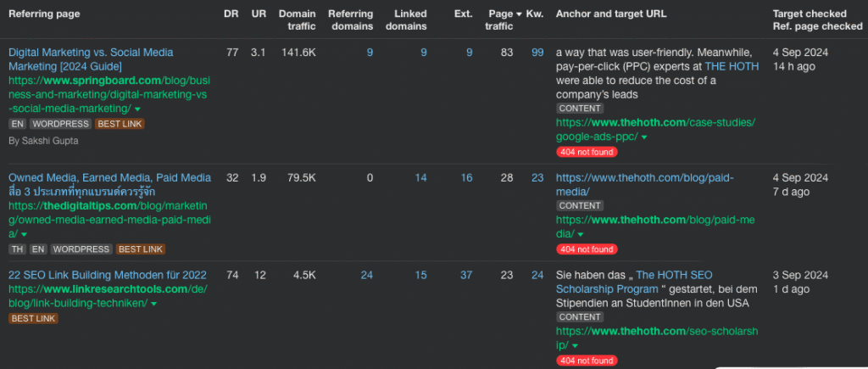The width and height of the screenshot is (868, 369).
Task: Expand caret after thedigitaltips.com referring URL
Action: pyautogui.click(x=24, y=234)
